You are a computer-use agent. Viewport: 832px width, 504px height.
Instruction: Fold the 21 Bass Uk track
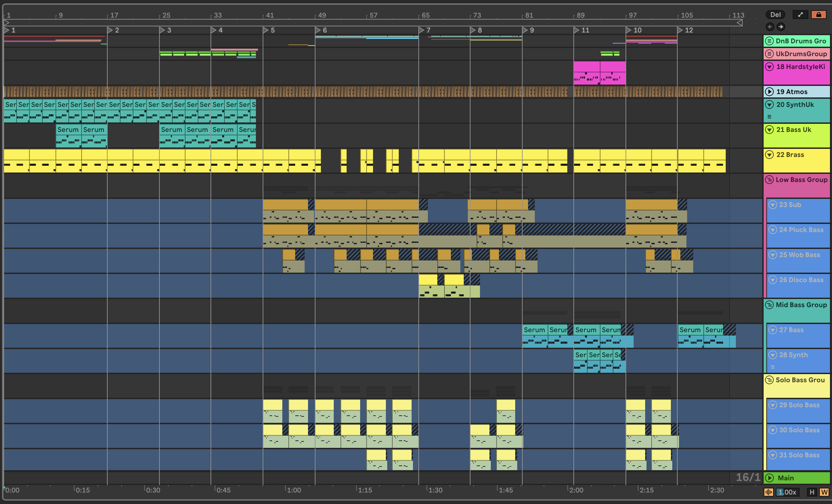(x=769, y=130)
